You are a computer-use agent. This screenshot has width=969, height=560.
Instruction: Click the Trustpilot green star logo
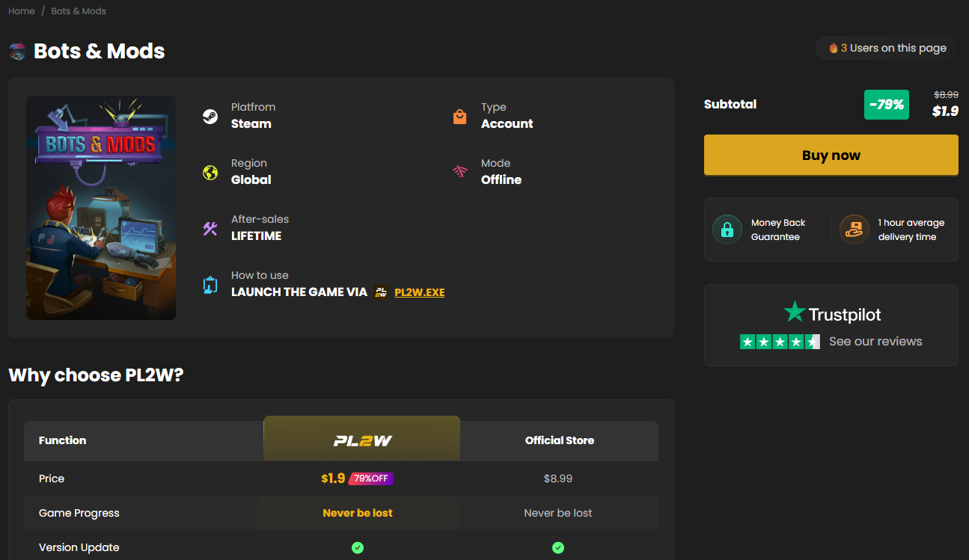coord(795,312)
